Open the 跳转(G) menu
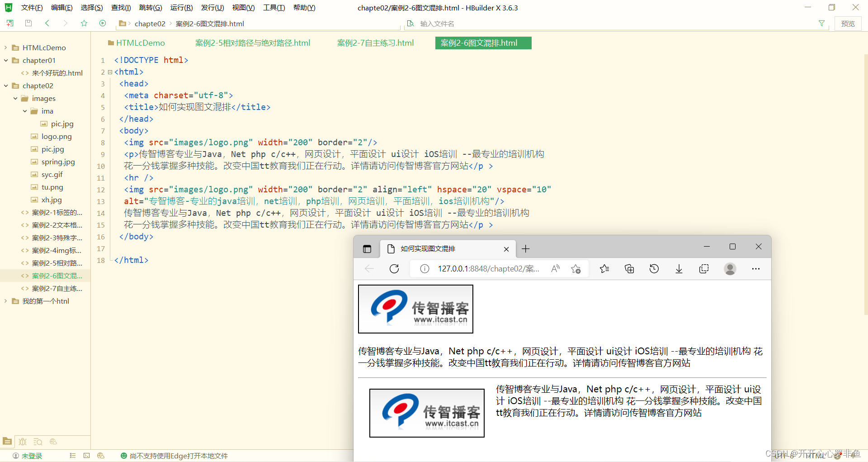The height and width of the screenshot is (462, 868). 151,8
